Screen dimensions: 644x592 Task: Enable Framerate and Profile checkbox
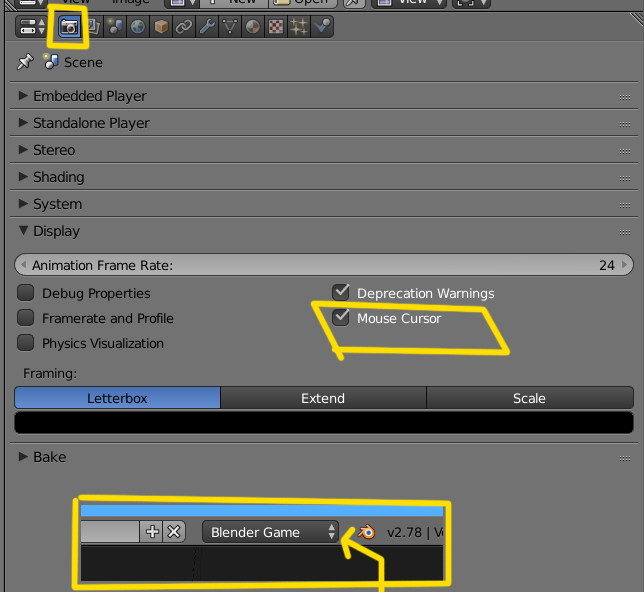[25, 318]
